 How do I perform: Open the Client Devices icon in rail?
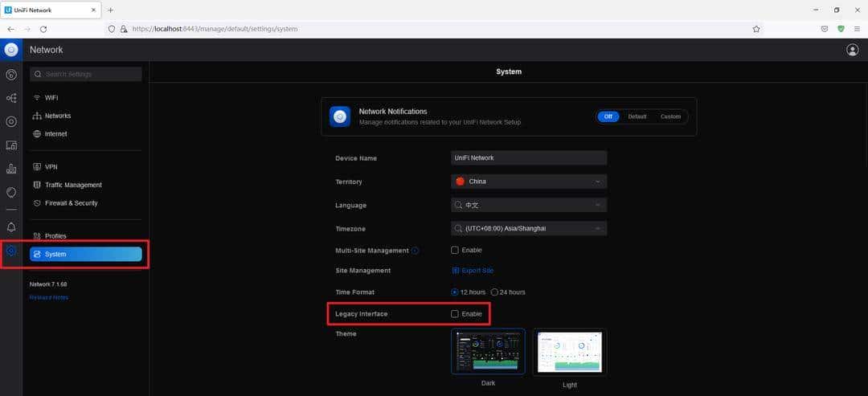(x=11, y=145)
